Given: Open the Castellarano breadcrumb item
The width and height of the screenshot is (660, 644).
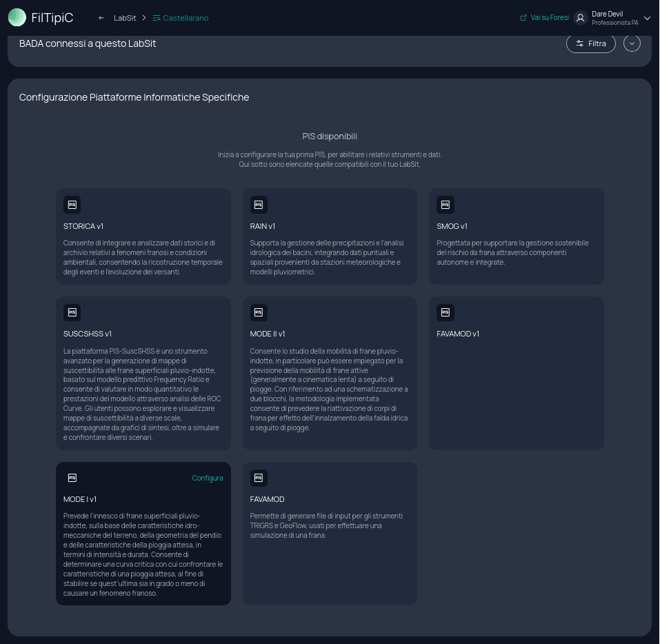Looking at the screenshot, I should coord(181,18).
